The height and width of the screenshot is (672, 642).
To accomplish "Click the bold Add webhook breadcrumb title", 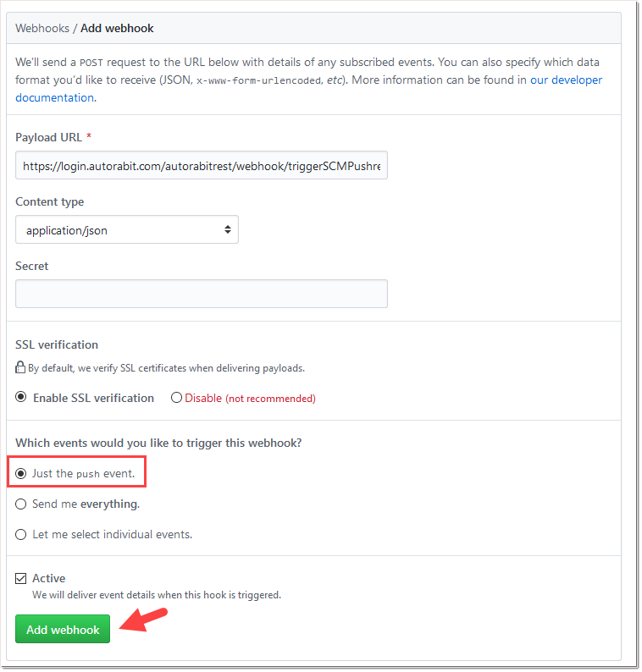I will pyautogui.click(x=117, y=28).
